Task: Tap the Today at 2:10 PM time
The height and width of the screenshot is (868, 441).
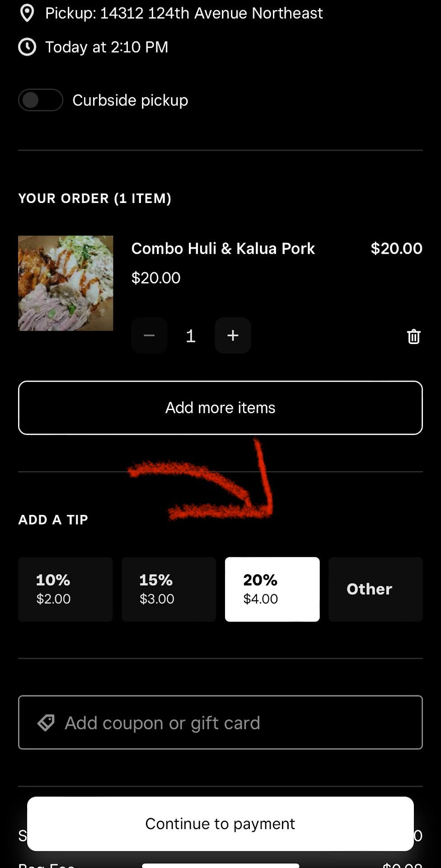Action: [x=107, y=47]
